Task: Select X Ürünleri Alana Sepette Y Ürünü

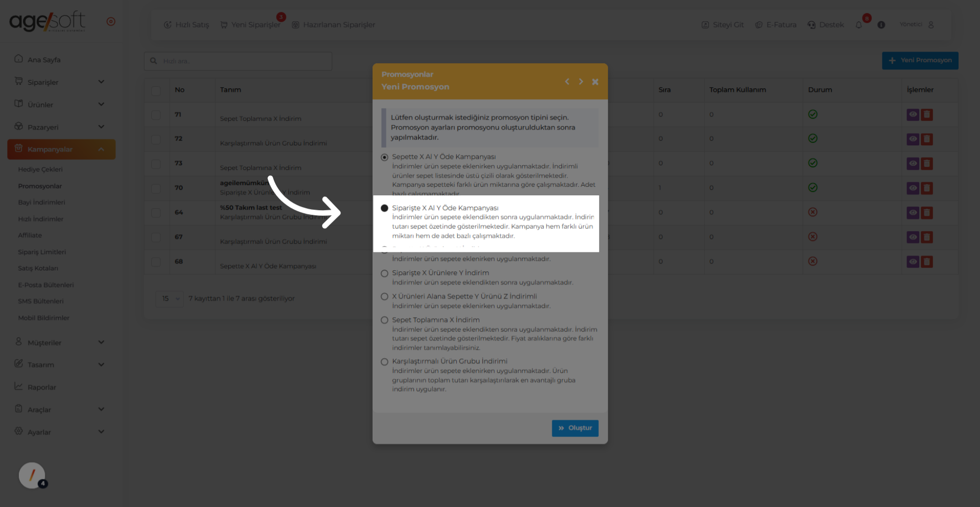Action: click(x=384, y=296)
